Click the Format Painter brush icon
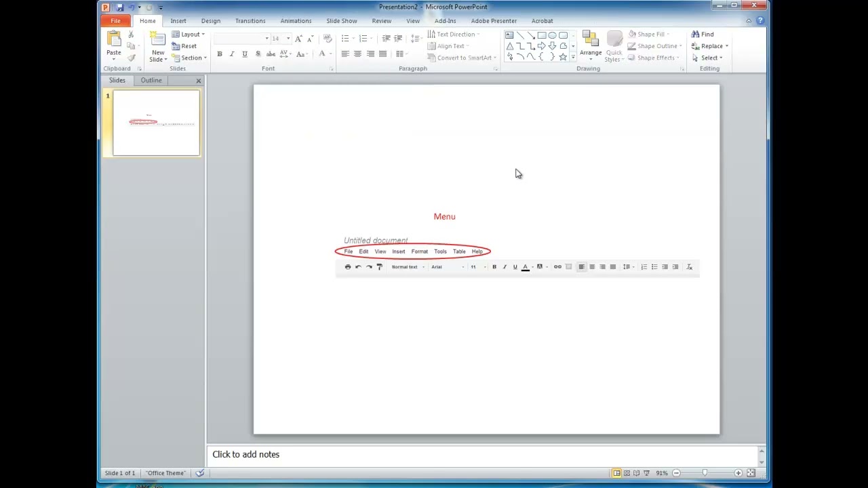The image size is (868, 488). click(131, 58)
